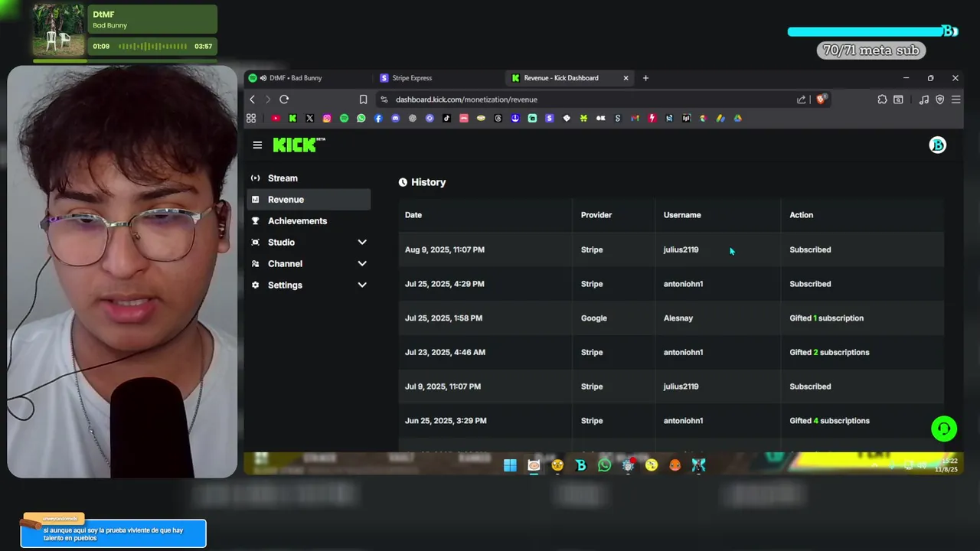
Task: Open Stream in the sidebar
Action: [x=309, y=178]
